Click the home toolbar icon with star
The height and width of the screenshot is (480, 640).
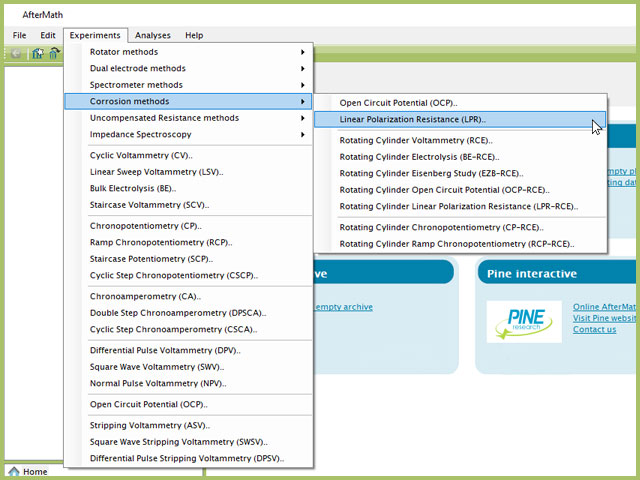[38, 53]
